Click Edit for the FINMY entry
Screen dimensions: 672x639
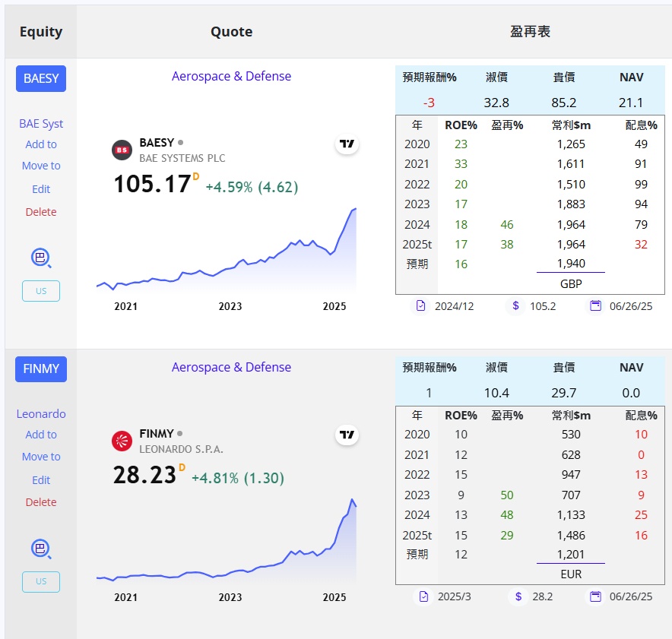coord(41,479)
